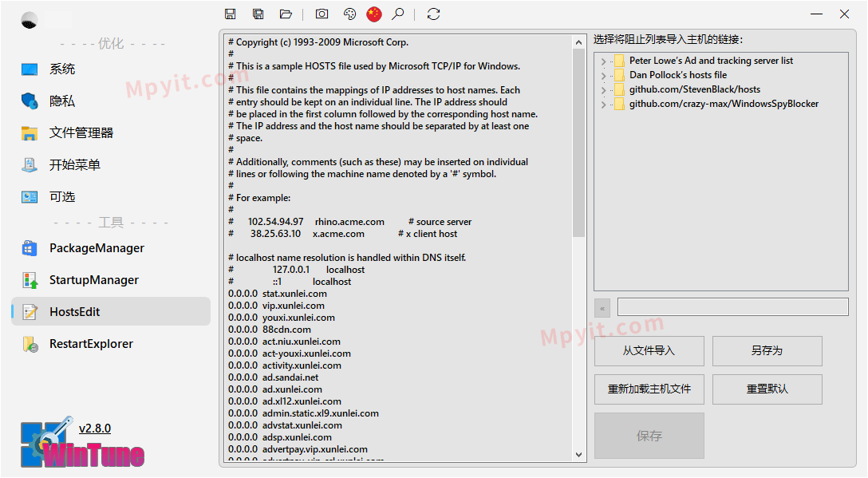Image resolution: width=868 pixels, height=478 pixels.
Task: Select Peter Lowe's Ad and tracking server list
Action: pos(711,61)
